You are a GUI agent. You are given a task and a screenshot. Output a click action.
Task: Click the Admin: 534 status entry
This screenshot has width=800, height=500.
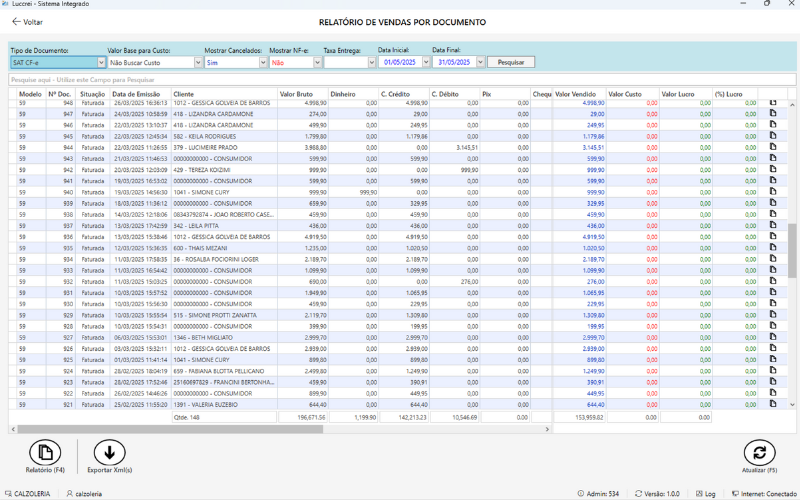598,494
